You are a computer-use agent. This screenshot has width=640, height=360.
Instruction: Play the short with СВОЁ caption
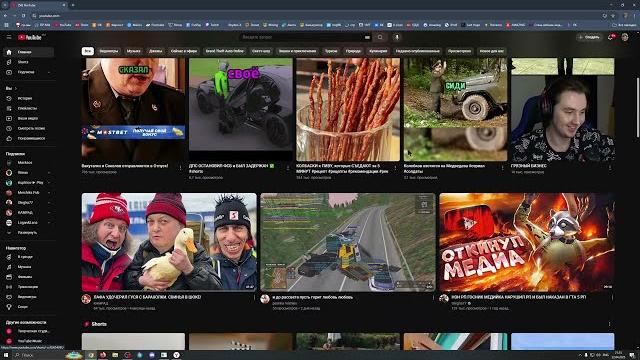[240, 109]
